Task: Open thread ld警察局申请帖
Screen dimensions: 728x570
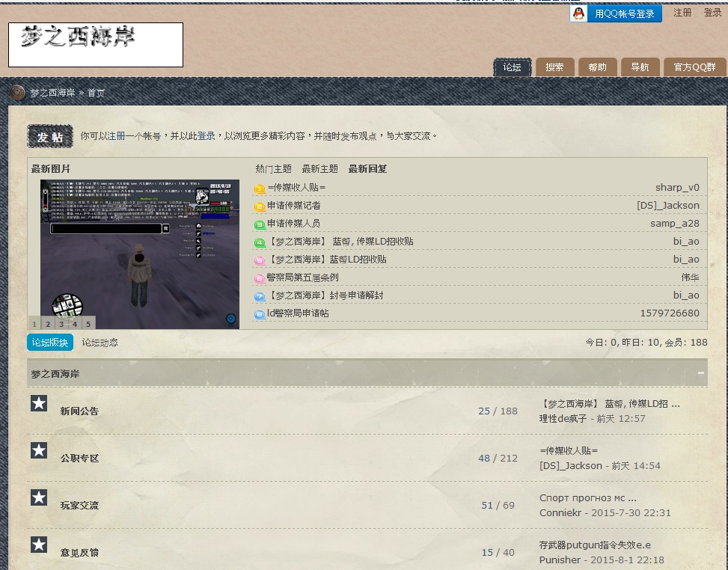Action: (x=298, y=313)
